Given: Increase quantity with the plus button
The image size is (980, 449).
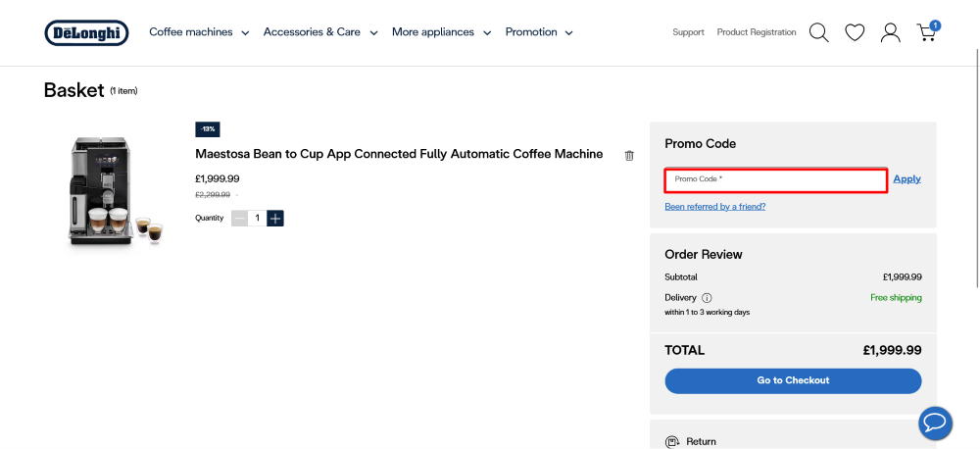Looking at the screenshot, I should (x=275, y=219).
